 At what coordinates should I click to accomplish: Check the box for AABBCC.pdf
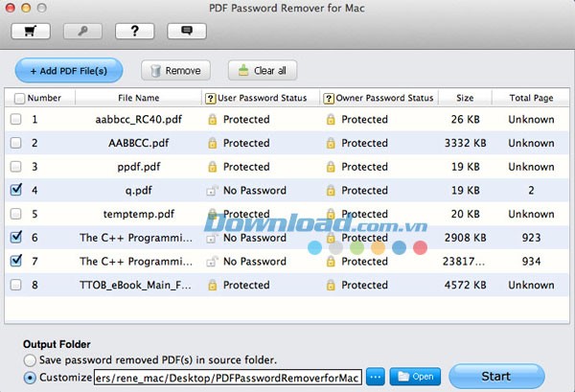tap(15, 143)
